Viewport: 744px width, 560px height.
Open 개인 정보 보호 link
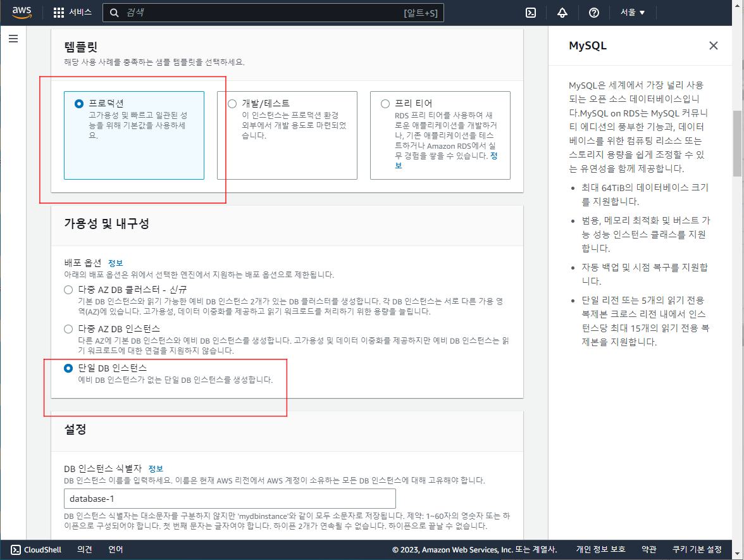pos(601,549)
